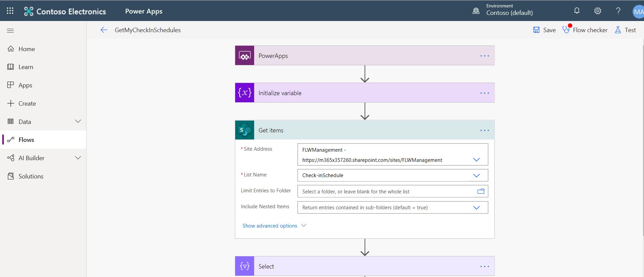644x277 pixels.
Task: Click the Check-inSchedule list value
Action: tap(323, 175)
